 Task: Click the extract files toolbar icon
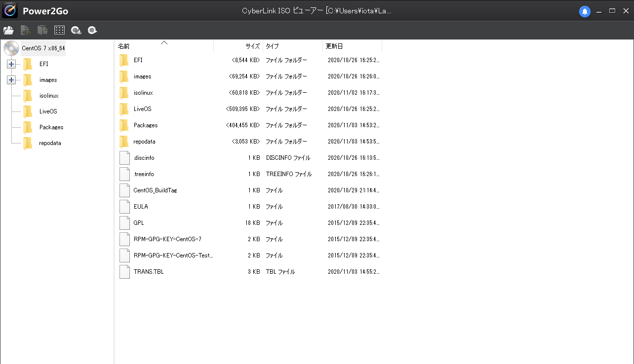tap(42, 31)
